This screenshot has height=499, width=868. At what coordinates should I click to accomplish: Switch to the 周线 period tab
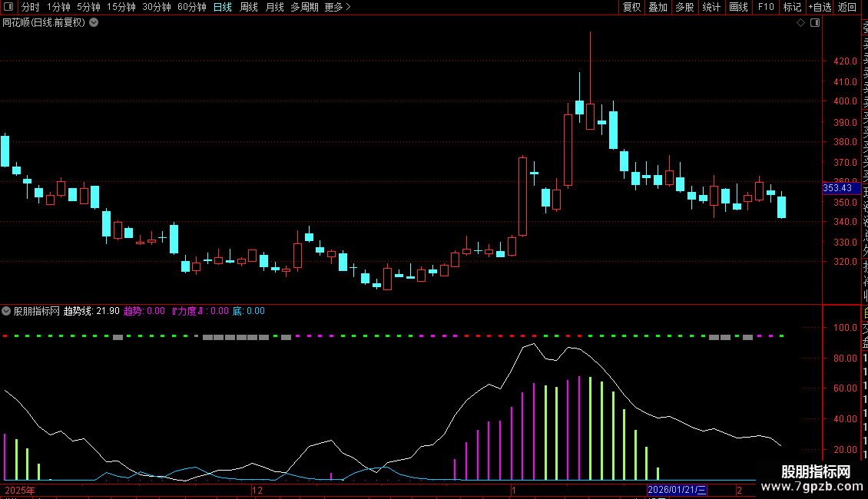click(249, 7)
